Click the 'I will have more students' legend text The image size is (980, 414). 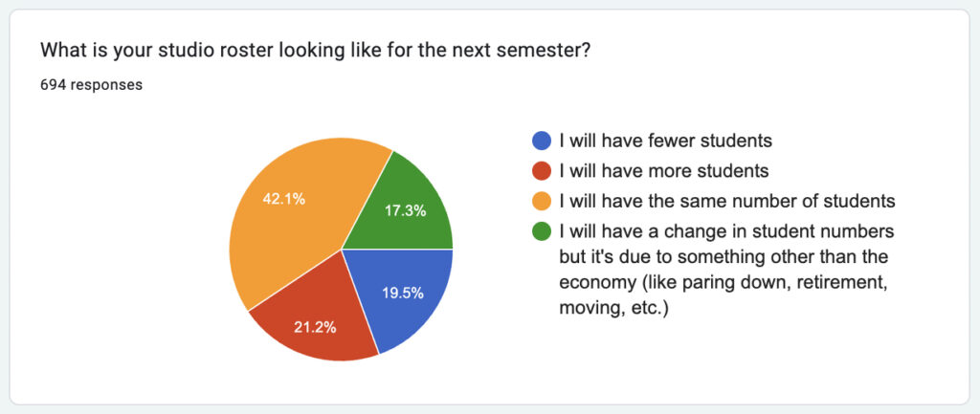coord(664,171)
